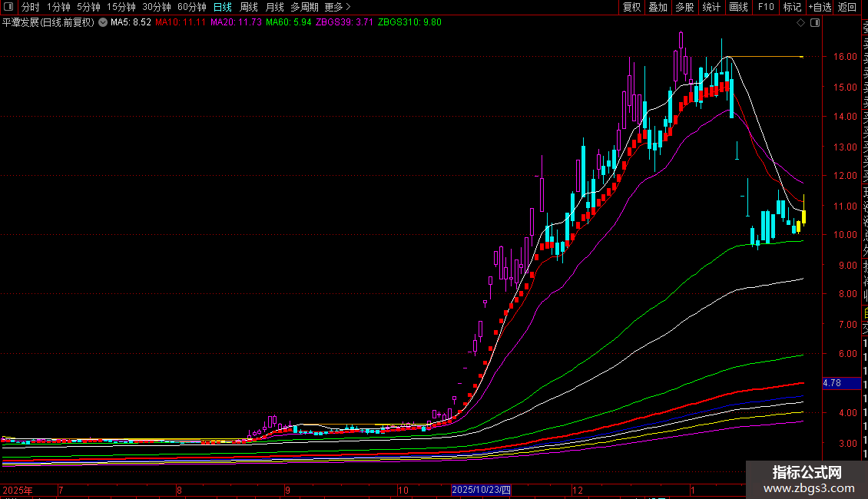Viewport: 868px width, 499px height.
Task: Click the 复权 adjustment button
Action: 631,7
